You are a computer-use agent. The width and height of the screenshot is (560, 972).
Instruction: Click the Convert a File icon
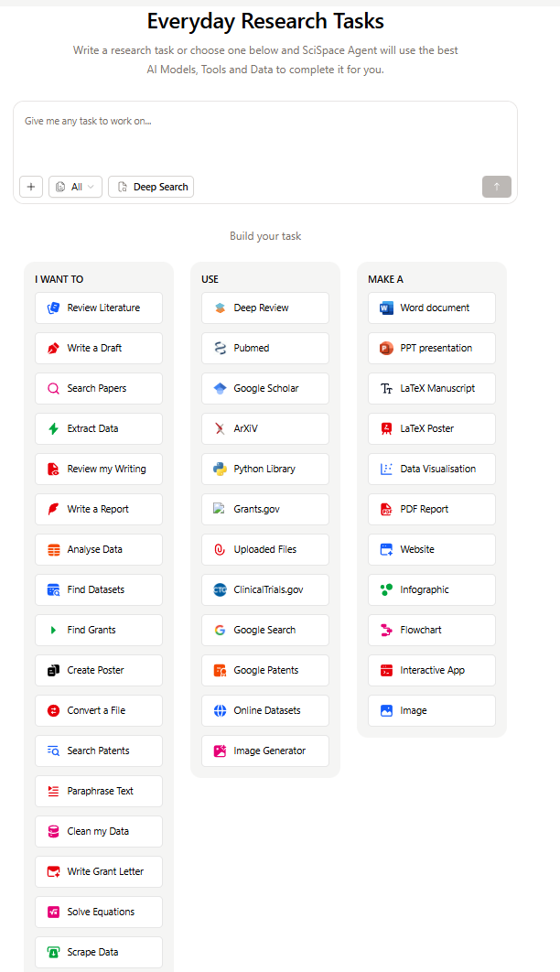click(x=54, y=711)
